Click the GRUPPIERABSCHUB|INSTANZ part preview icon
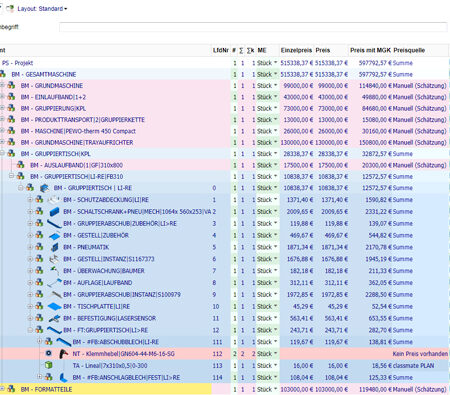Screen dimensions: 450x395 (x=55, y=295)
